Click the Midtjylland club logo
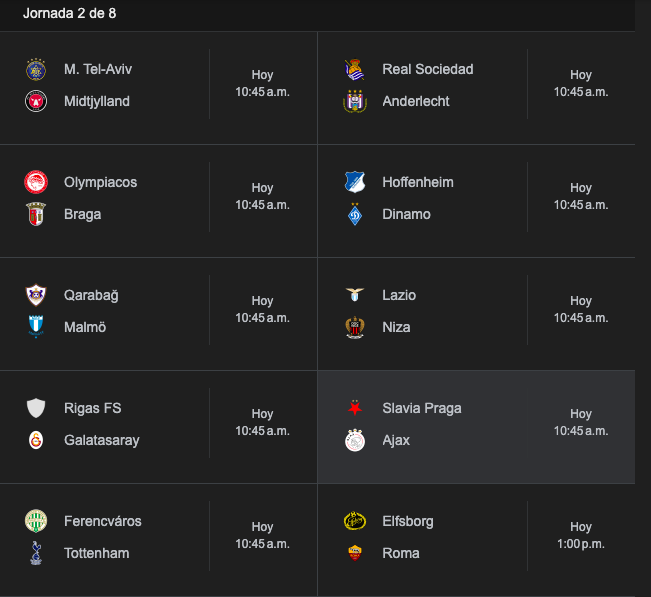651x597 pixels. point(36,101)
